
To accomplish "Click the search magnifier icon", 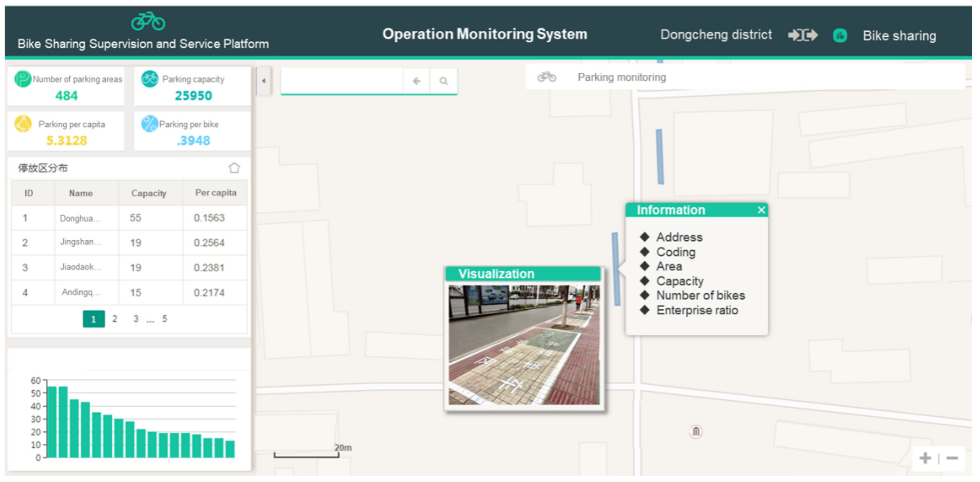I will [444, 81].
